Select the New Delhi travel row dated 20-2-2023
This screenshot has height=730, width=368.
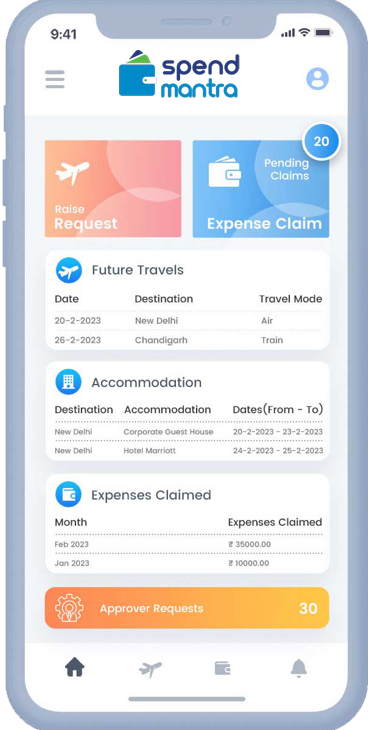(188, 321)
